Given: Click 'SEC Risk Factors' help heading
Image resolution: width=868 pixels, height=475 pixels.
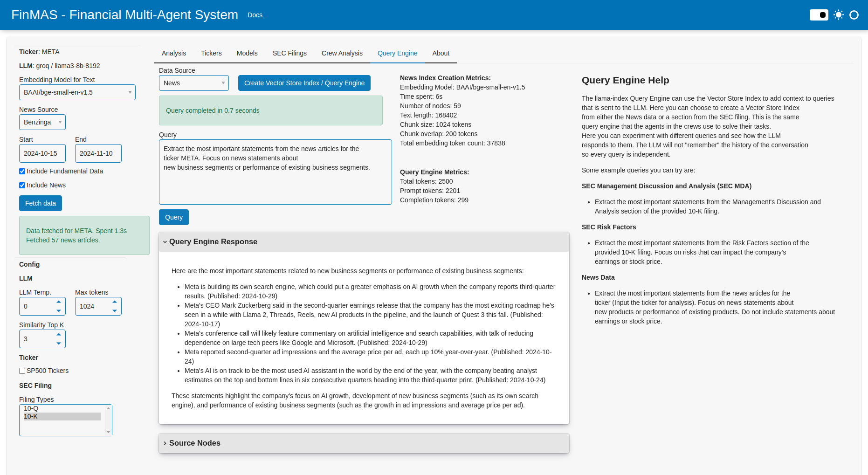Looking at the screenshot, I should (x=609, y=227).
